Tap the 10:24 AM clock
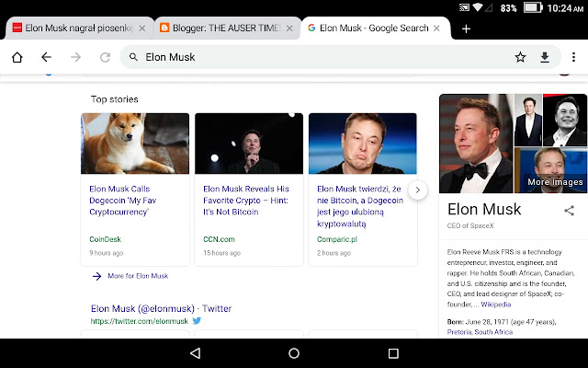588x368 pixels. (x=565, y=8)
